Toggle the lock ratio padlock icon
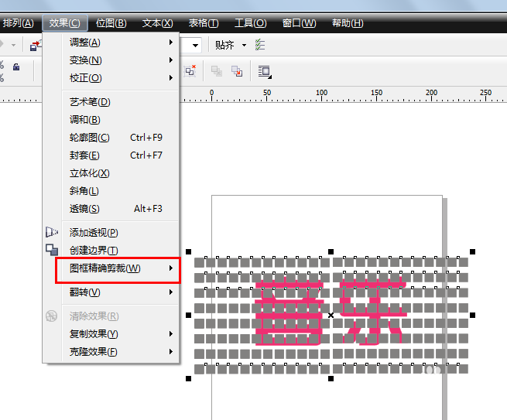 [x=16, y=67]
